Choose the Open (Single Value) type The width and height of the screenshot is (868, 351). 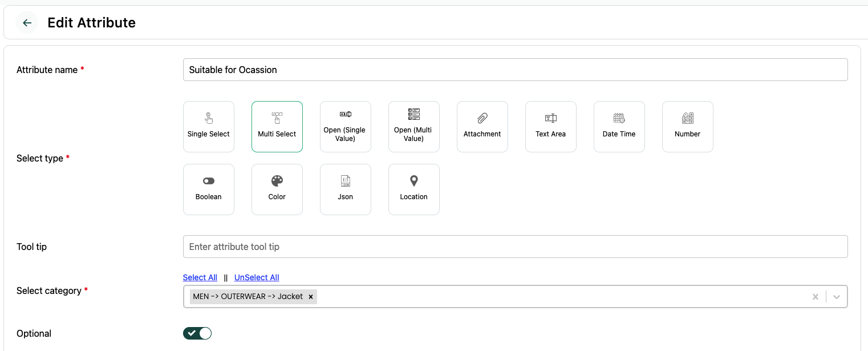click(x=345, y=126)
